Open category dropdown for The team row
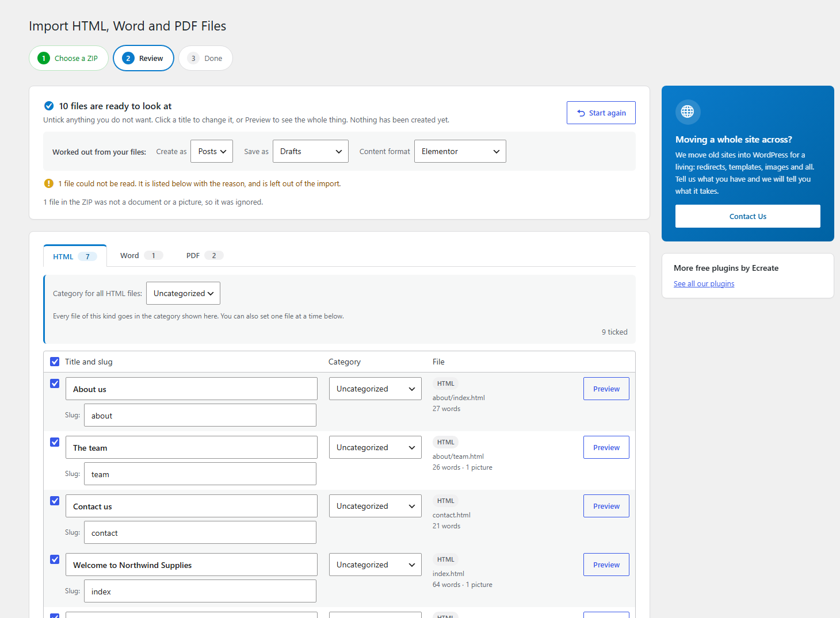This screenshot has width=840, height=618. click(375, 447)
